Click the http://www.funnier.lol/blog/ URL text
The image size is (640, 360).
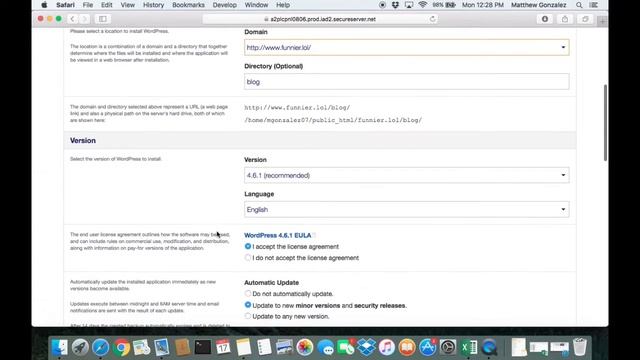tap(297, 107)
